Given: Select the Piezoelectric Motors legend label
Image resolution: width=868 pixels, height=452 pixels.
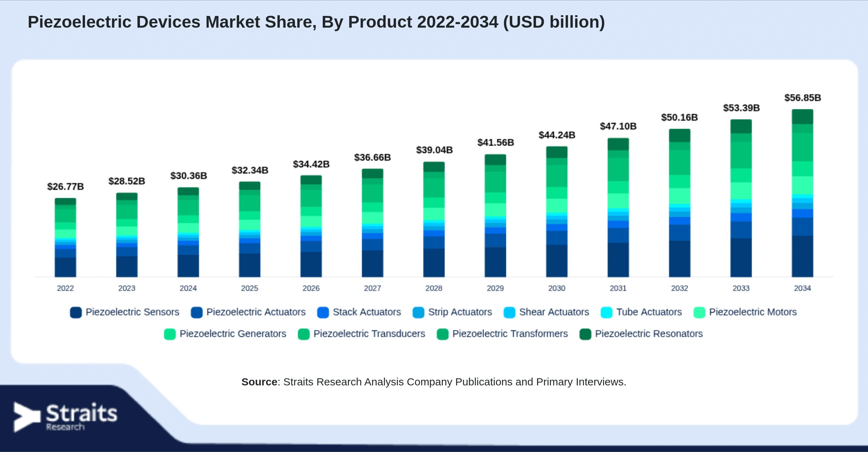Looking at the screenshot, I should coord(753,312).
